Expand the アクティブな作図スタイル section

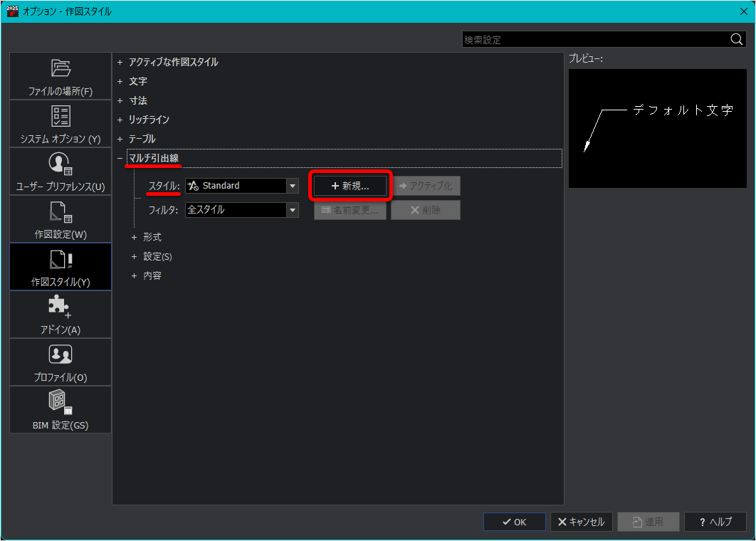click(120, 63)
